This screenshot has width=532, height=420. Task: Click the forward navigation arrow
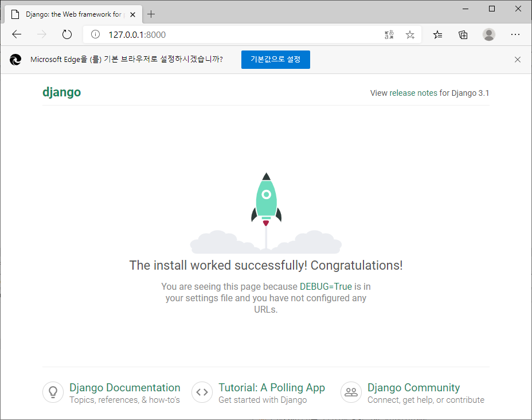pos(42,34)
